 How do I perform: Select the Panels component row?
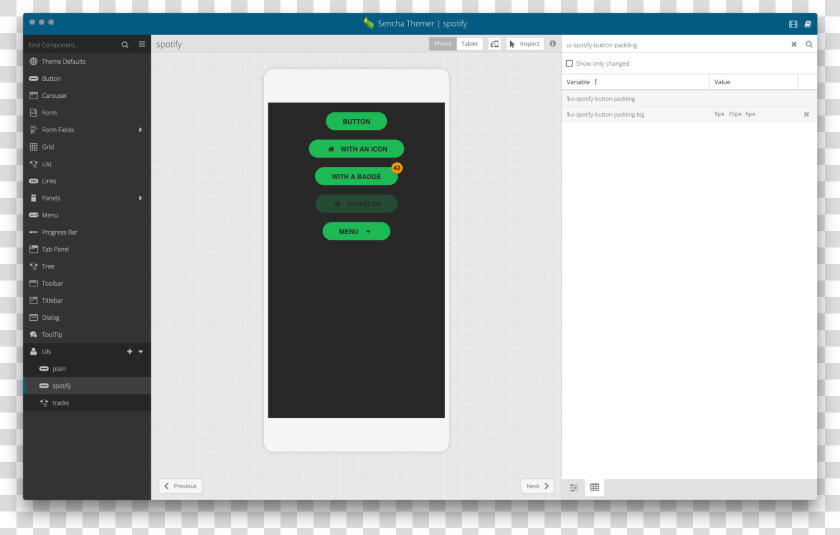point(87,198)
